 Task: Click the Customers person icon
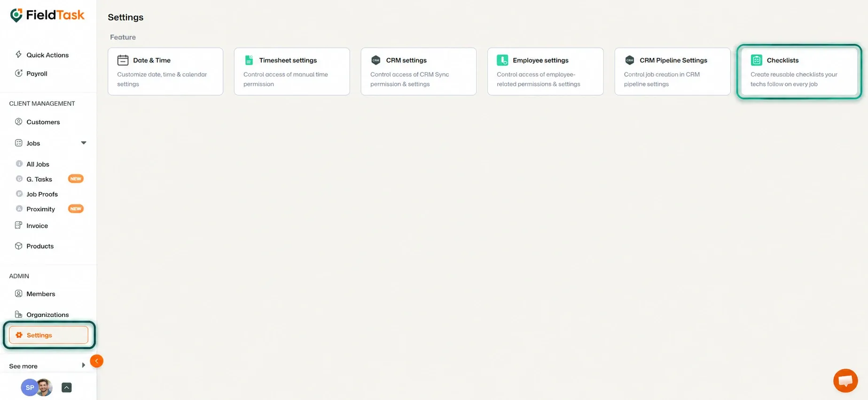pos(18,122)
